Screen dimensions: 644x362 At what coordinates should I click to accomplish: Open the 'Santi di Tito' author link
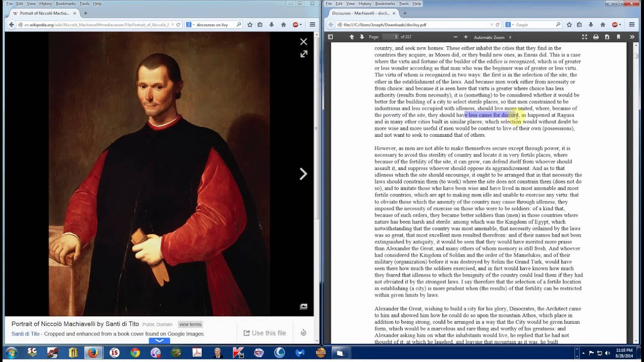click(25, 333)
